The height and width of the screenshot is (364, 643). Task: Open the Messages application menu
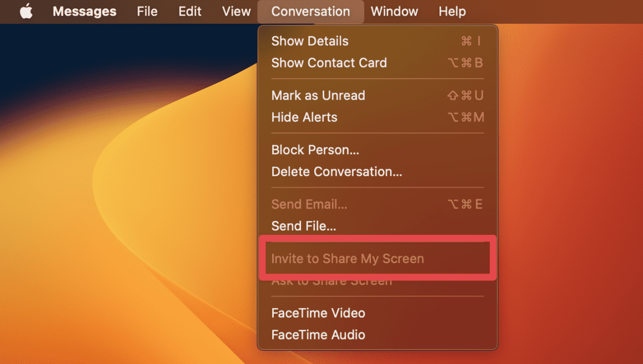(x=84, y=11)
